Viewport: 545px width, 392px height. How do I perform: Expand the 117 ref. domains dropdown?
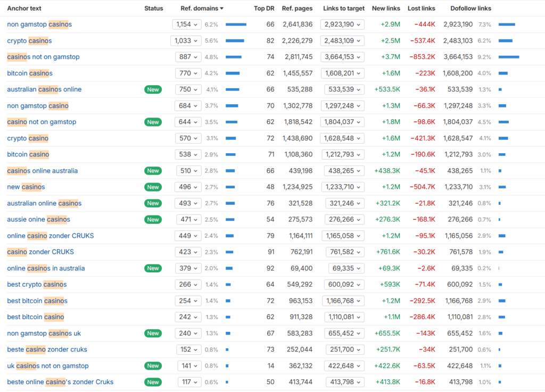pos(188,382)
